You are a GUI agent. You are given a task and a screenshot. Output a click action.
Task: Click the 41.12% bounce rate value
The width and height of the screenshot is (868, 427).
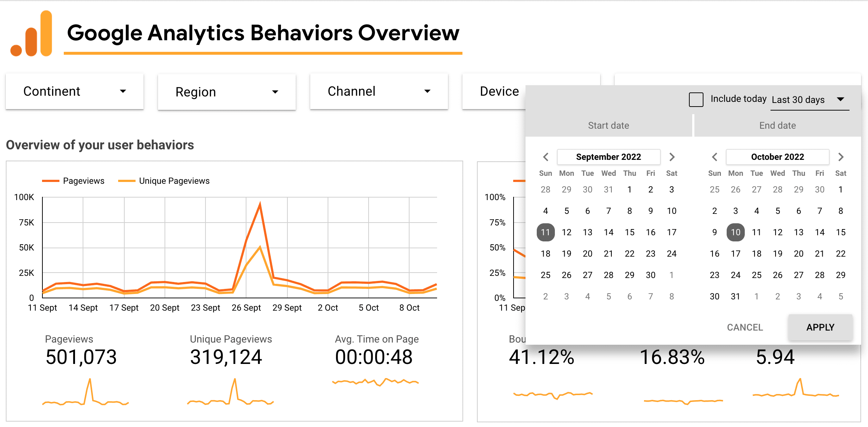[x=541, y=357]
